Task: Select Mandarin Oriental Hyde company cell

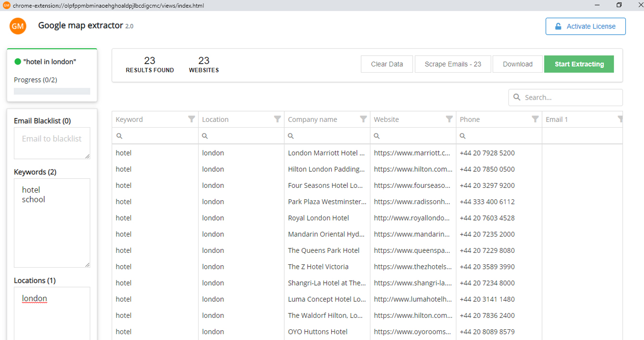Action: 327,234
